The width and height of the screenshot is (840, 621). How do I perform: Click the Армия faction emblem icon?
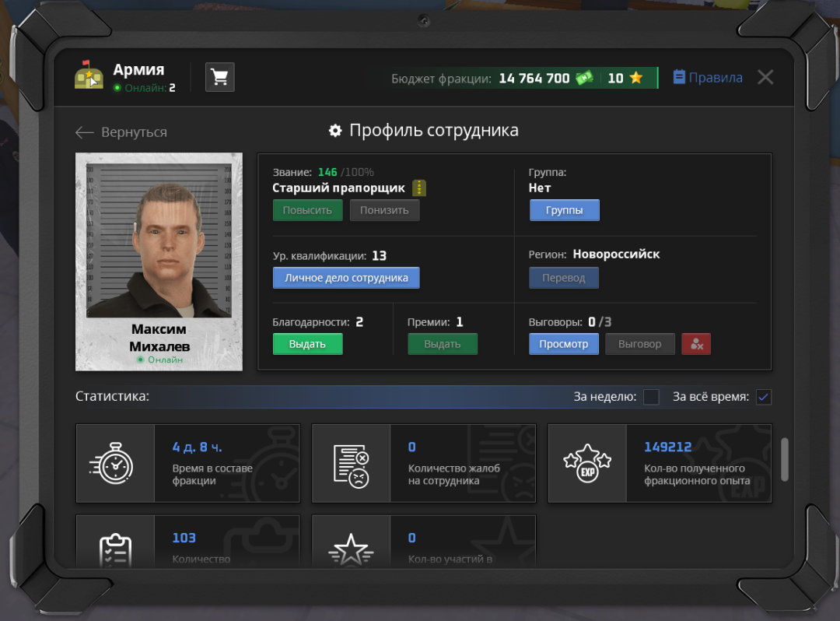coord(89,77)
